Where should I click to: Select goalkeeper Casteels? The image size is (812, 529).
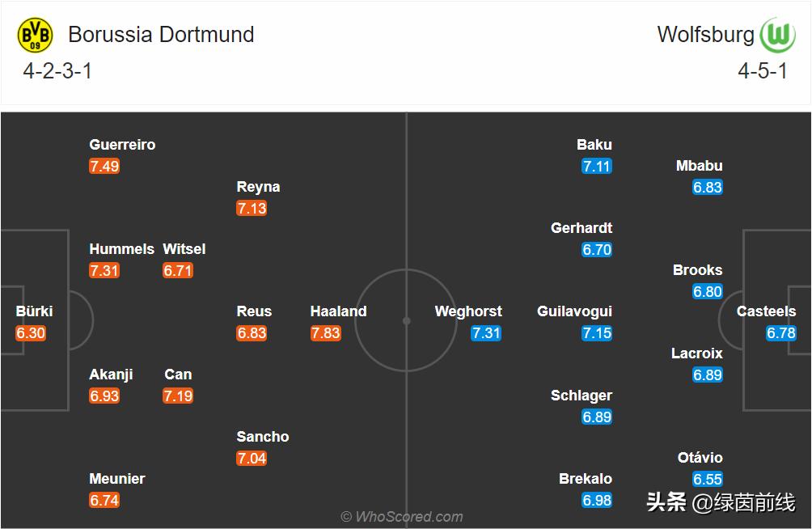pos(766,311)
